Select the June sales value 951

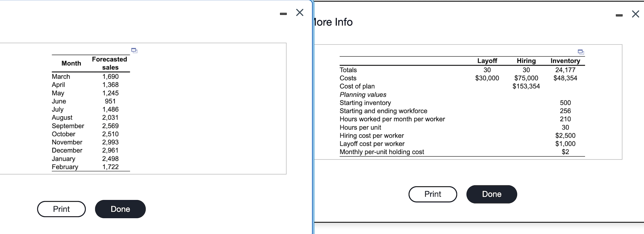(110, 101)
